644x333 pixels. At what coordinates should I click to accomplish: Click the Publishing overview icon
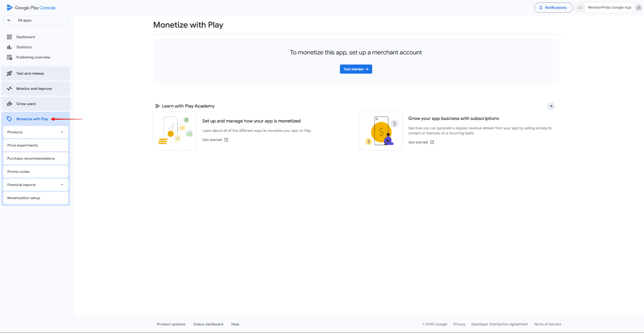(x=9, y=57)
